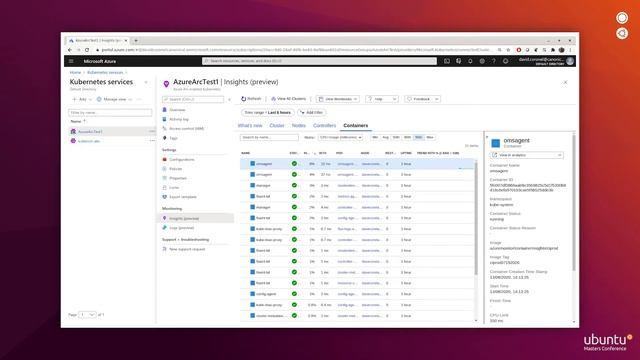Open portal settings gear icon

pos(482,61)
